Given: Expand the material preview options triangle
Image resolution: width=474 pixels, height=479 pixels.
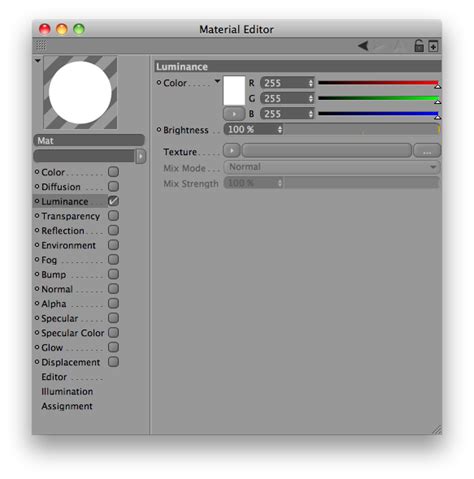Looking at the screenshot, I should click(38, 61).
